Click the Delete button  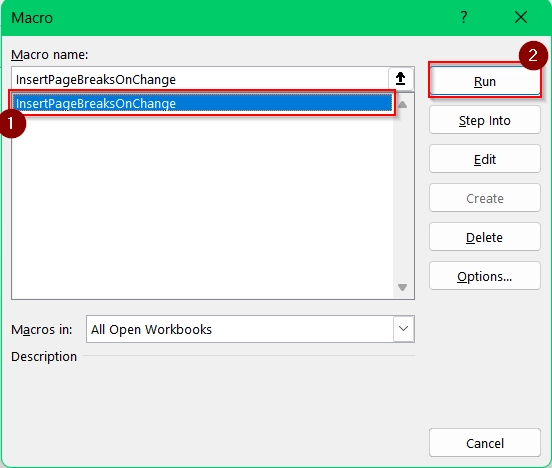(x=485, y=237)
